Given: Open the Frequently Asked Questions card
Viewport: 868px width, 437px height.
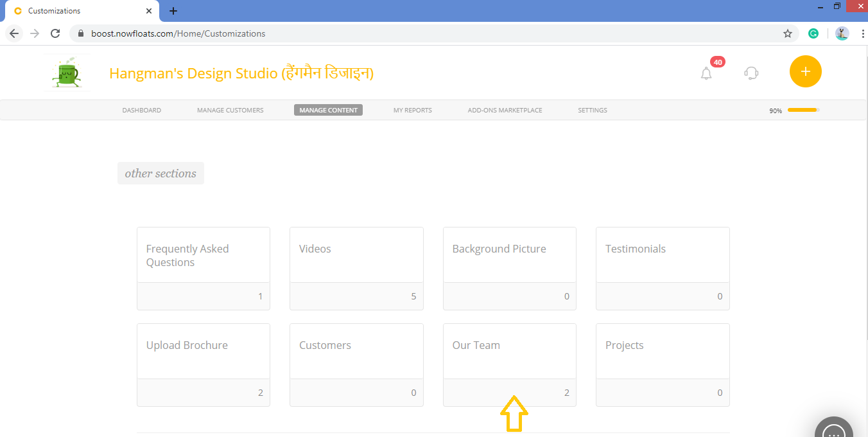Looking at the screenshot, I should tap(204, 268).
